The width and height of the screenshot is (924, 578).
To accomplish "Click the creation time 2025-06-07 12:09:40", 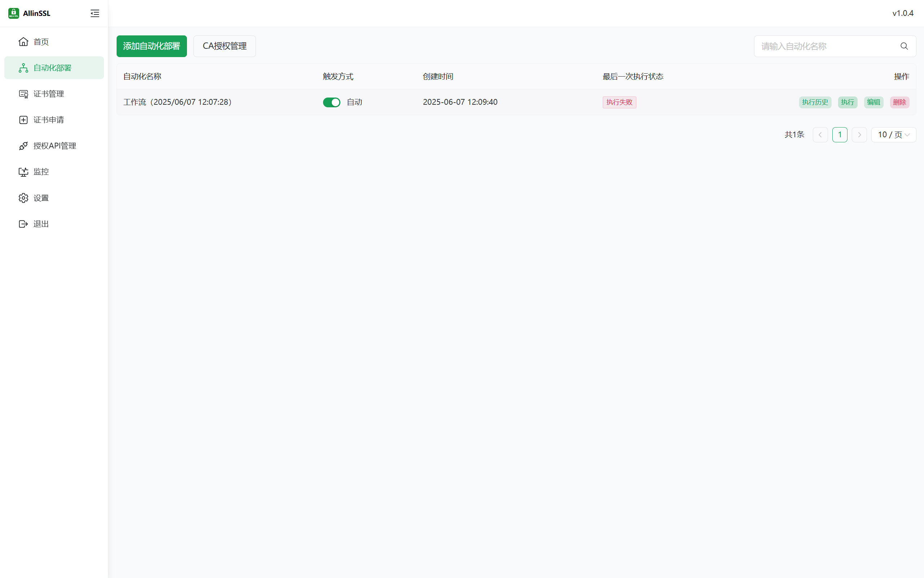I will (460, 102).
